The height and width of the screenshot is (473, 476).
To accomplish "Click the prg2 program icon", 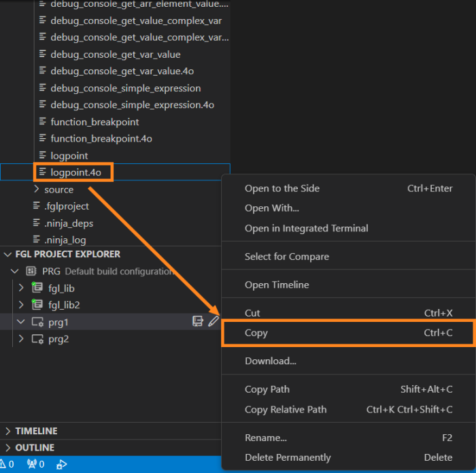I will (37, 338).
